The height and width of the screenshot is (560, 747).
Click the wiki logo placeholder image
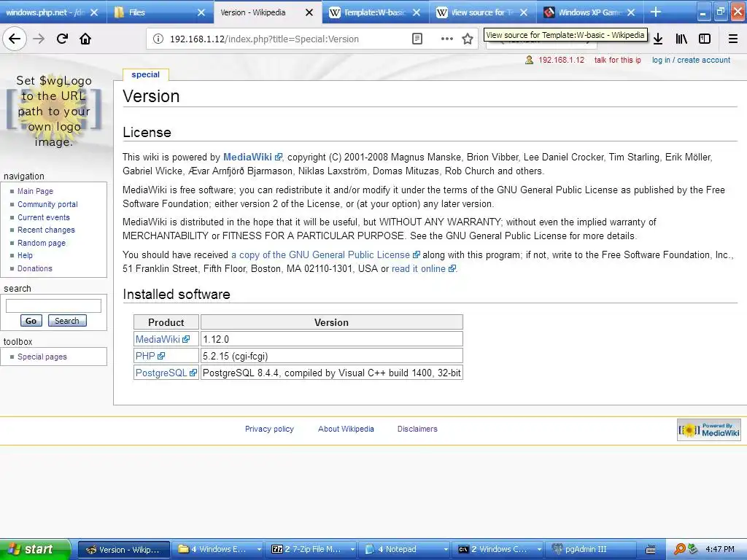click(53, 111)
